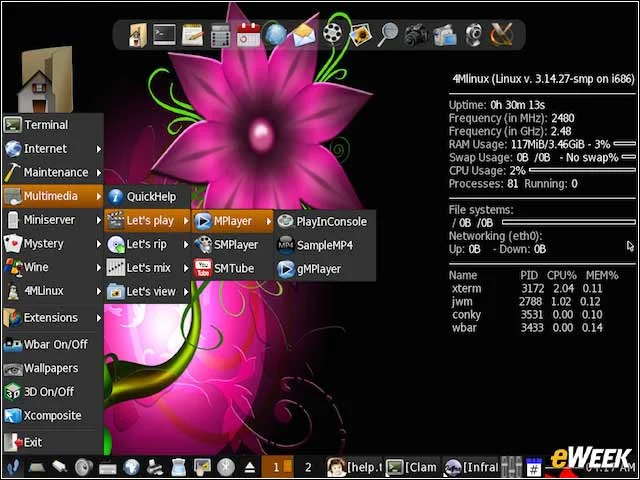Open the calculator icon in the dock

point(220,36)
